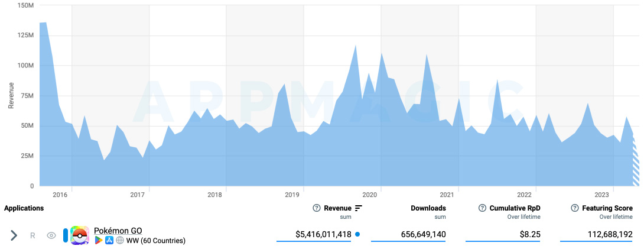Screen dimensions: 644x249
Task: Click the Applications heading
Action: pyautogui.click(x=24, y=208)
